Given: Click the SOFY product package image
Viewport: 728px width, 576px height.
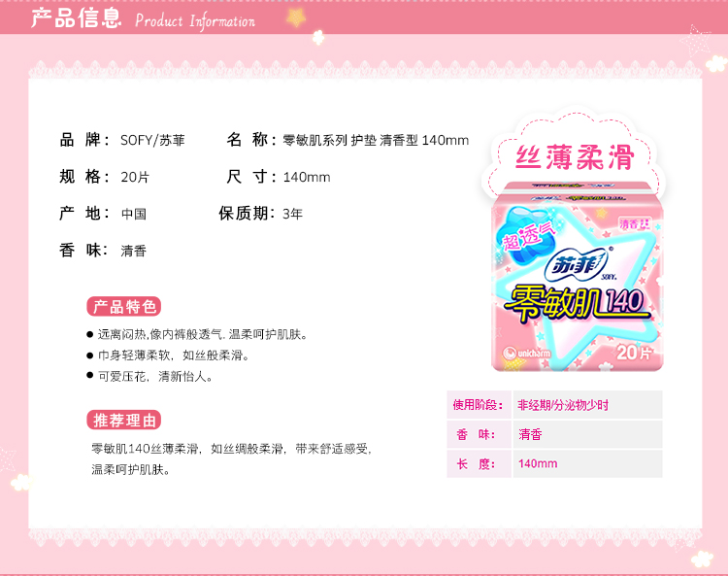Looking at the screenshot, I should pyautogui.click(x=578, y=277).
